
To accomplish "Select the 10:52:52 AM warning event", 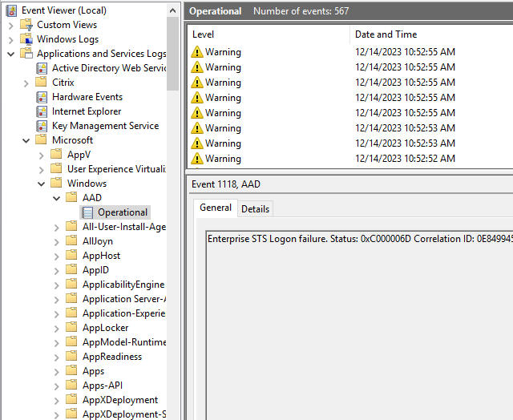I will (x=404, y=159).
